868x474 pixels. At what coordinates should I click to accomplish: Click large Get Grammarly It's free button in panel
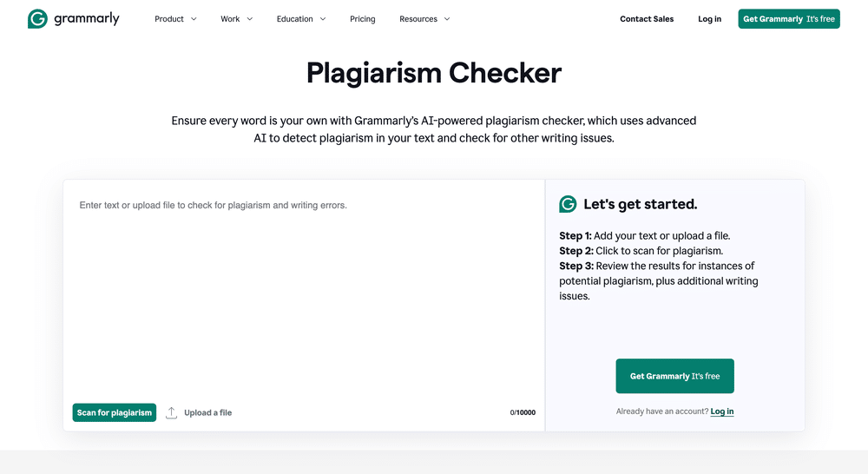[674, 376]
